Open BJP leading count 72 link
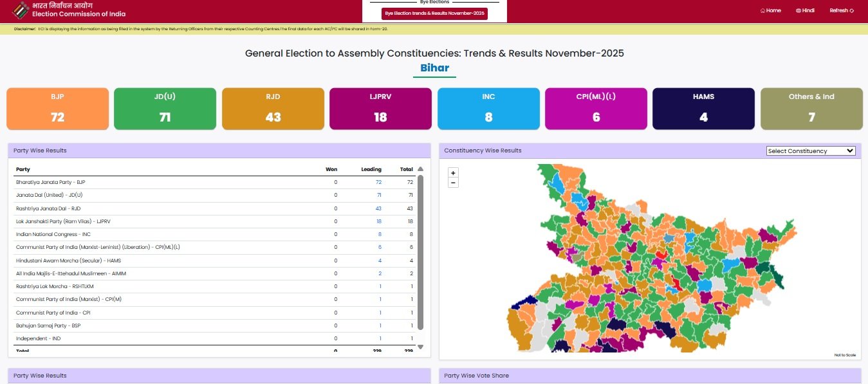The image size is (868, 384). coord(378,183)
